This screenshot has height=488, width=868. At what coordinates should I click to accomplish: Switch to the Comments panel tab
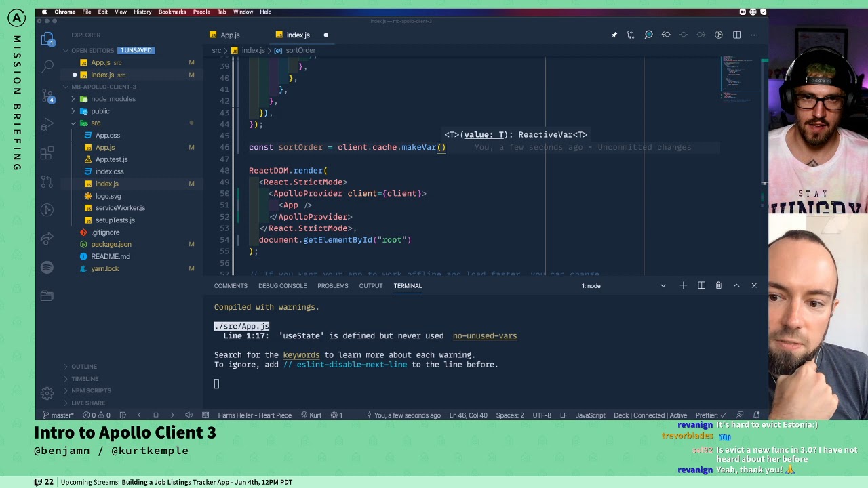pos(231,286)
